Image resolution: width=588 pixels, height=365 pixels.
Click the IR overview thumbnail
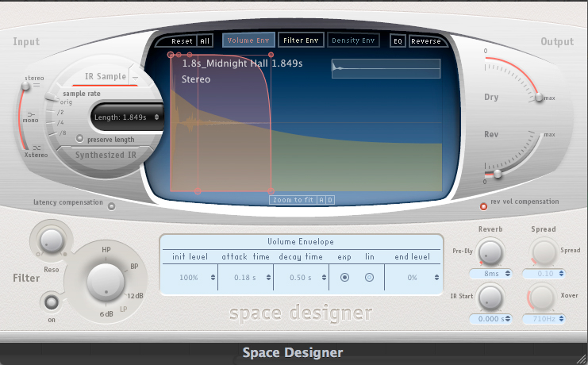click(386, 68)
